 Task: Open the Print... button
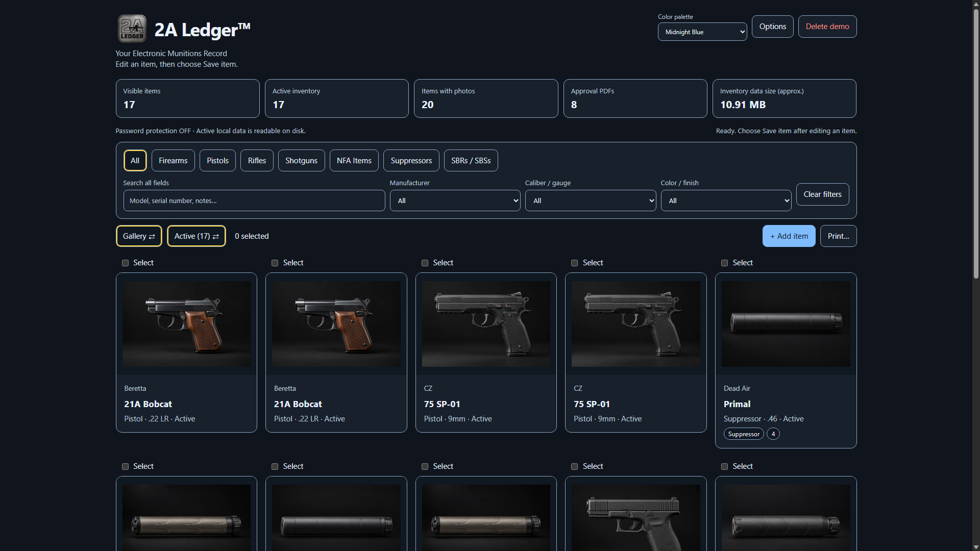838,236
